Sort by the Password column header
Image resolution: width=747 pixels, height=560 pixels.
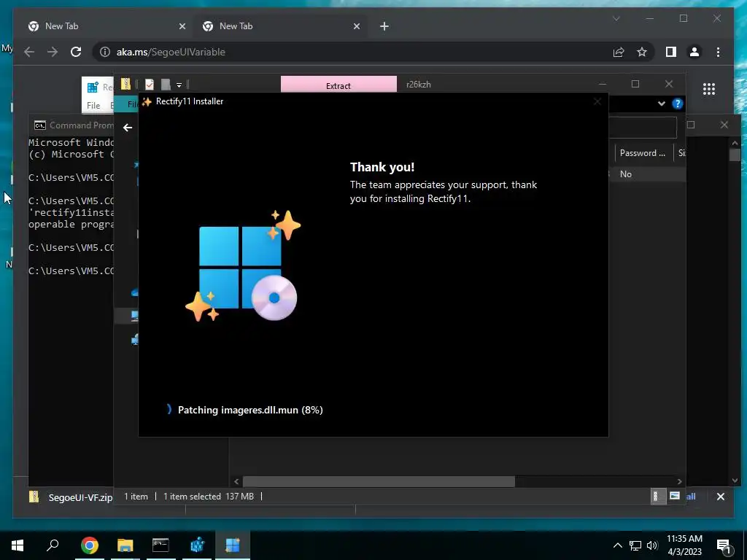[x=643, y=153]
